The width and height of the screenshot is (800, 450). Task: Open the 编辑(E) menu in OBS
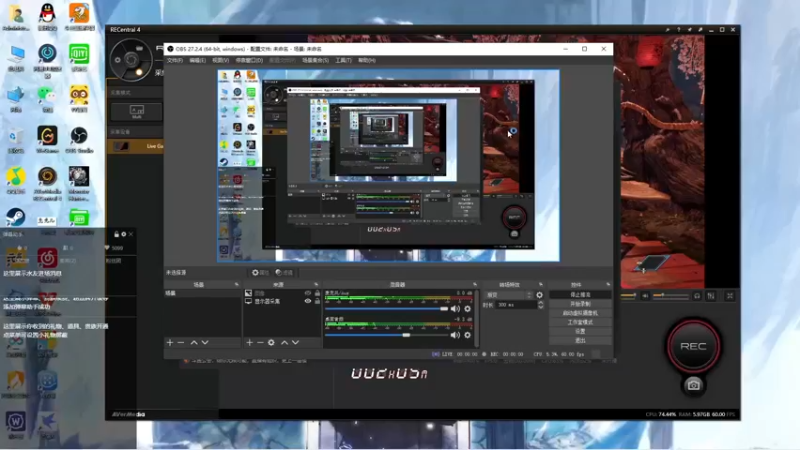pyautogui.click(x=197, y=60)
